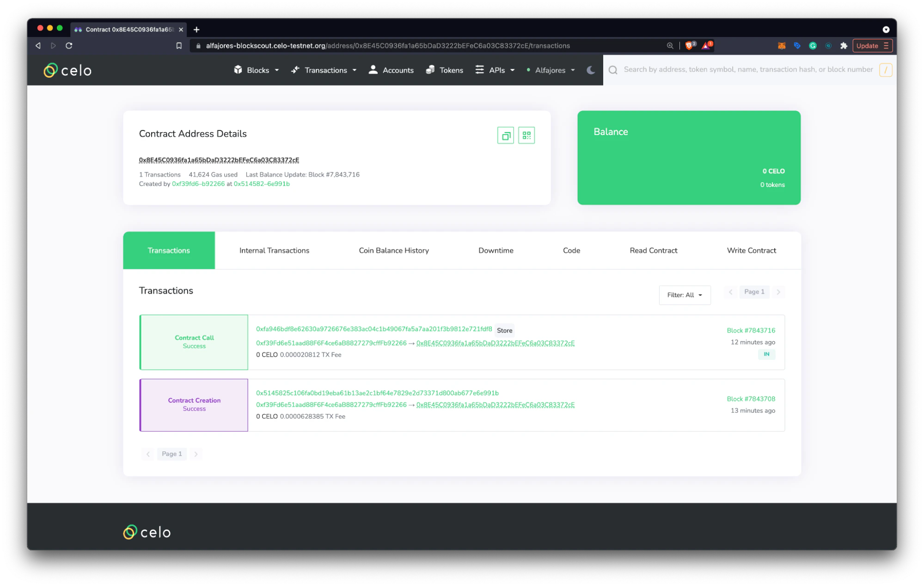Image resolution: width=924 pixels, height=586 pixels.
Task: Select the Accounts person icon
Action: coord(373,70)
